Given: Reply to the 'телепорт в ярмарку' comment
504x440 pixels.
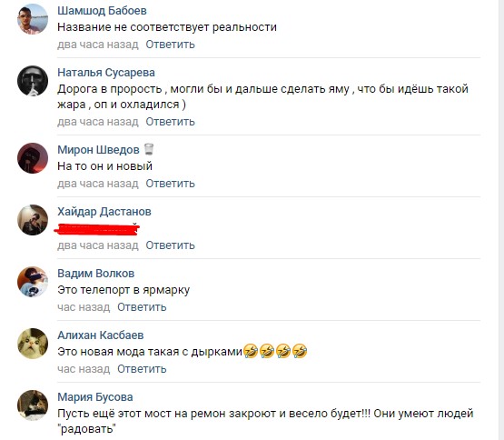Looking at the screenshot, I should (x=142, y=307).
